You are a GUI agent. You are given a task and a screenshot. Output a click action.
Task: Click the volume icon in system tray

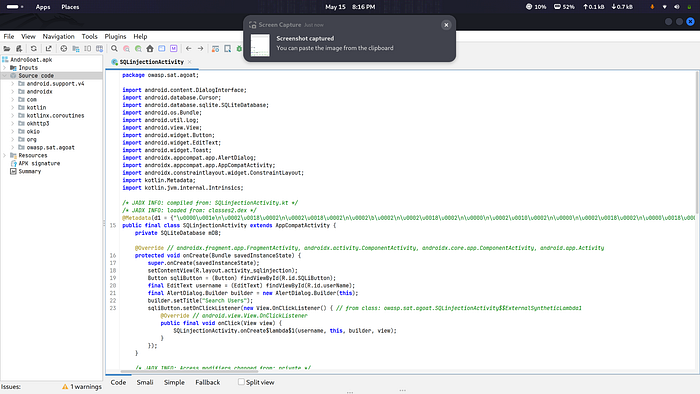tap(677, 7)
